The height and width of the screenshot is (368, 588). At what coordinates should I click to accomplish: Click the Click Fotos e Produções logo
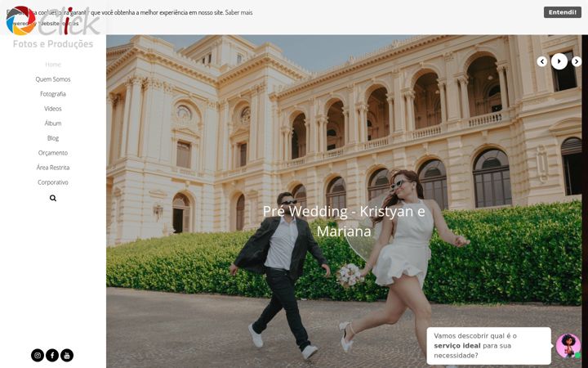53,27
